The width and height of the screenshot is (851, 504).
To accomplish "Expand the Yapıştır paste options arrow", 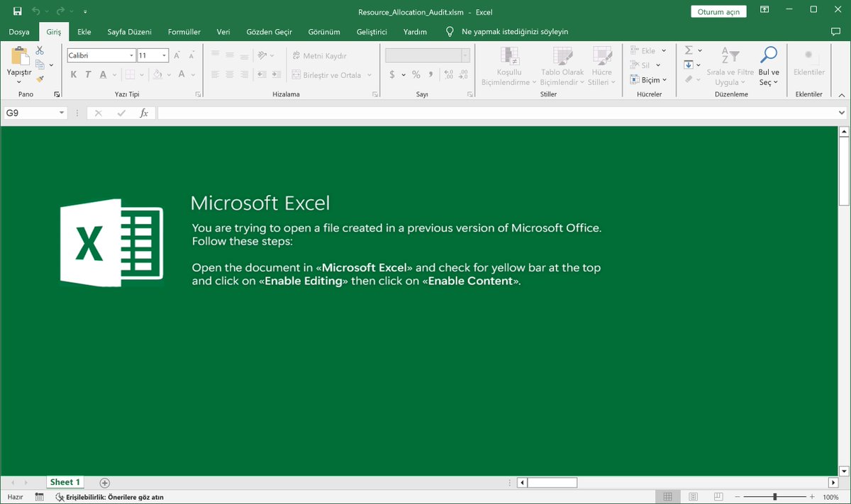I will click(19, 82).
